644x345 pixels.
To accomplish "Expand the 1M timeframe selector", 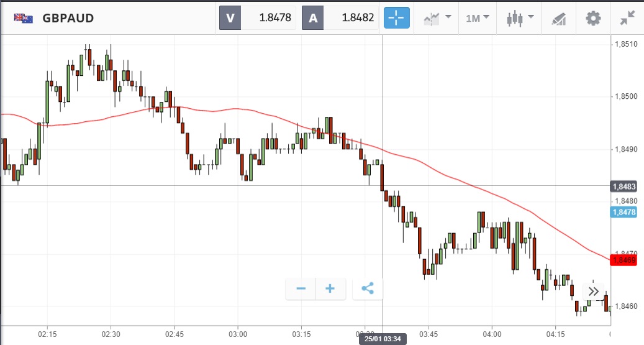I will pyautogui.click(x=478, y=18).
